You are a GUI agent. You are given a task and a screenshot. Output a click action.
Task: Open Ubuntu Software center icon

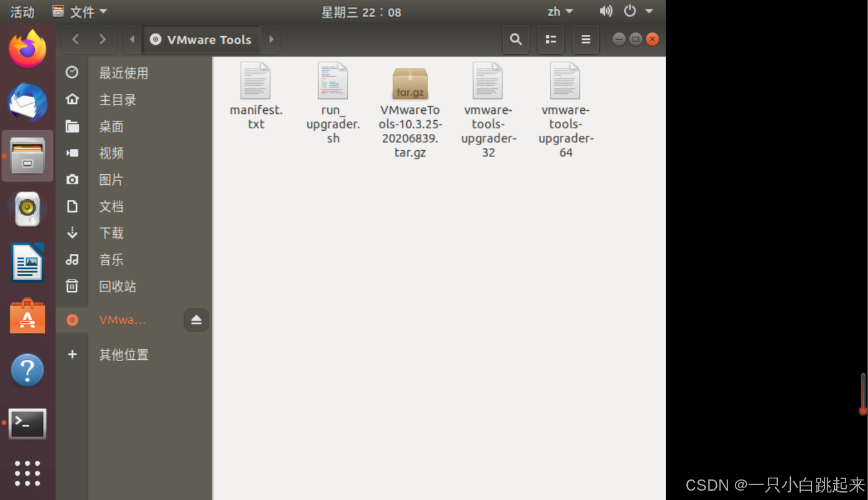click(27, 316)
